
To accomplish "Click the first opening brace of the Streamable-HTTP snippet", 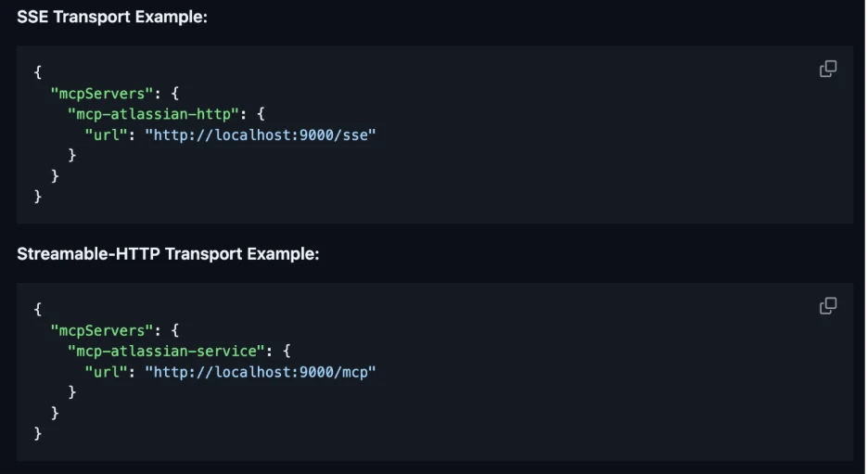I will (38, 310).
